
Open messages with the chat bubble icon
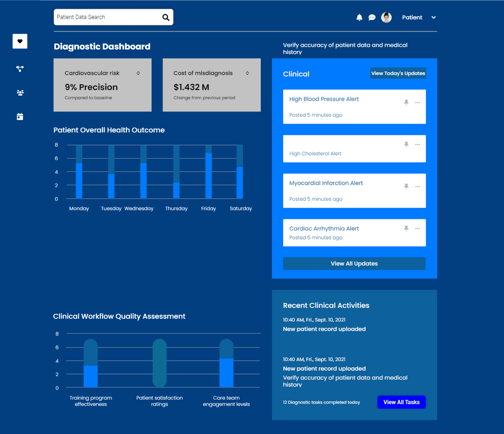pyautogui.click(x=372, y=17)
